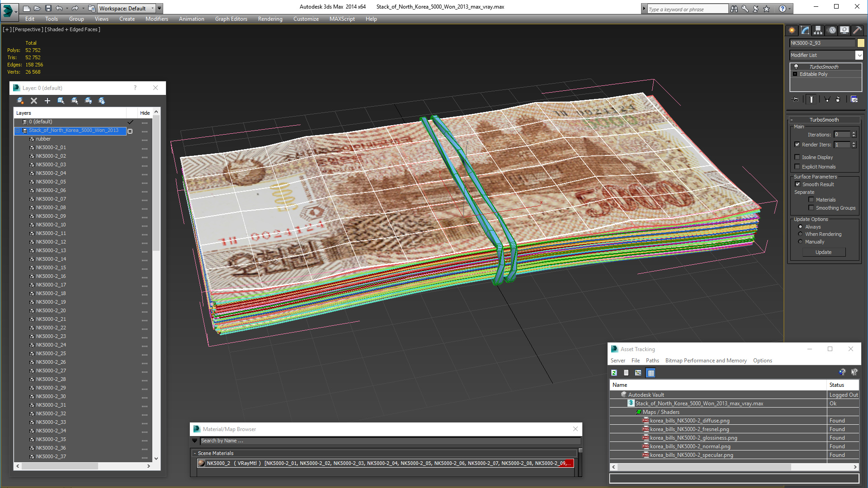Click the Project Folder icon in quick access toolbar
The width and height of the screenshot is (868, 488).
[x=92, y=8]
